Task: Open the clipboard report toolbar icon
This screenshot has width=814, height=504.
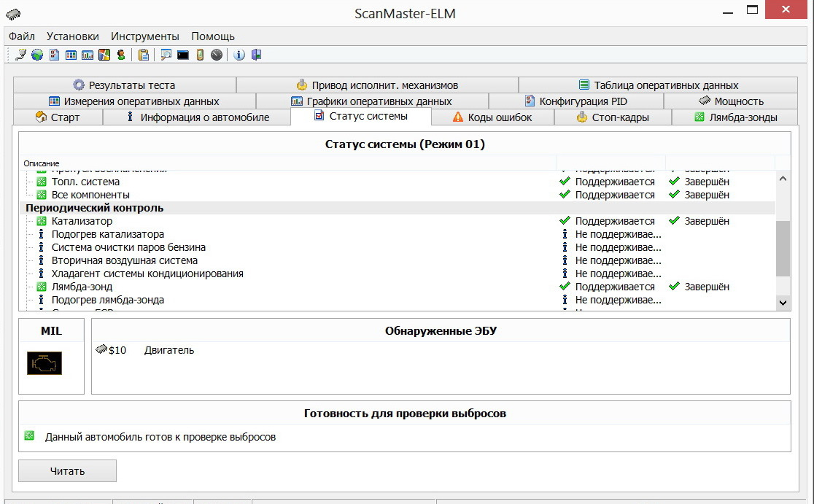Action: tap(144, 55)
